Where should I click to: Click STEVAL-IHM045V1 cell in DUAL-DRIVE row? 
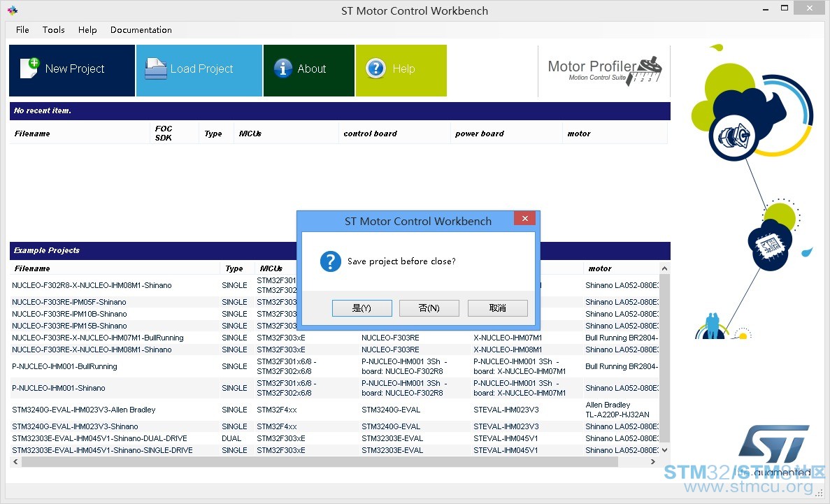[x=506, y=438]
